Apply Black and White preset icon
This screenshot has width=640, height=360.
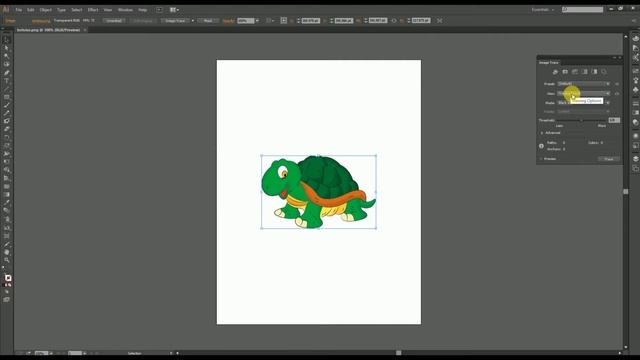pos(594,72)
